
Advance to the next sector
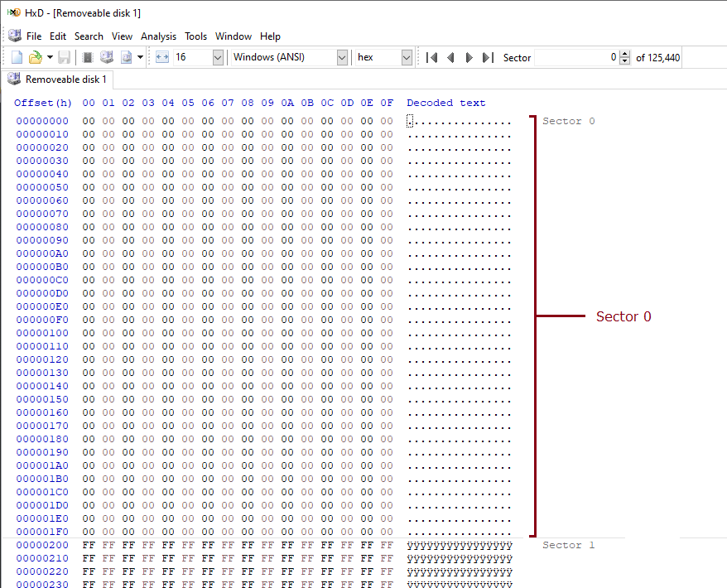click(x=469, y=57)
